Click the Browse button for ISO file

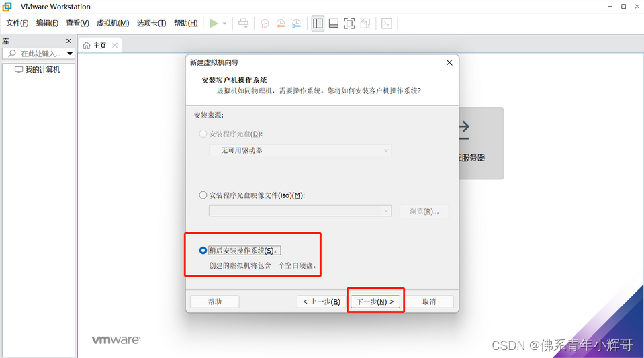coord(424,212)
